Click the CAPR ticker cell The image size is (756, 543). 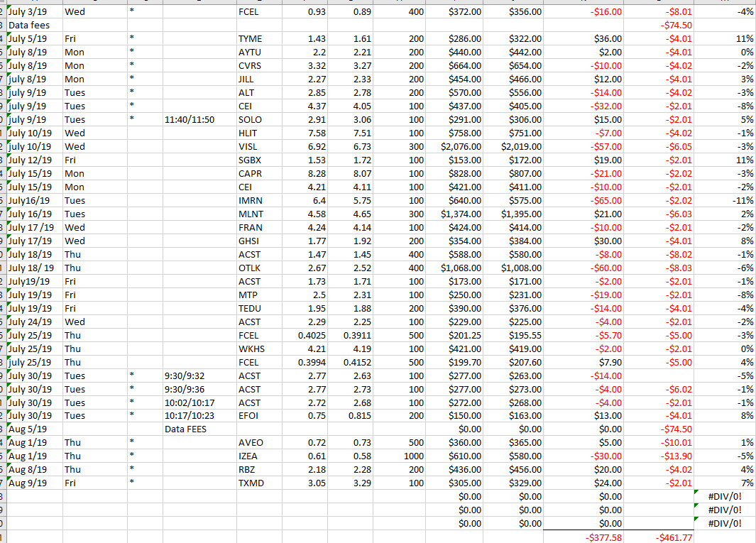(259, 174)
